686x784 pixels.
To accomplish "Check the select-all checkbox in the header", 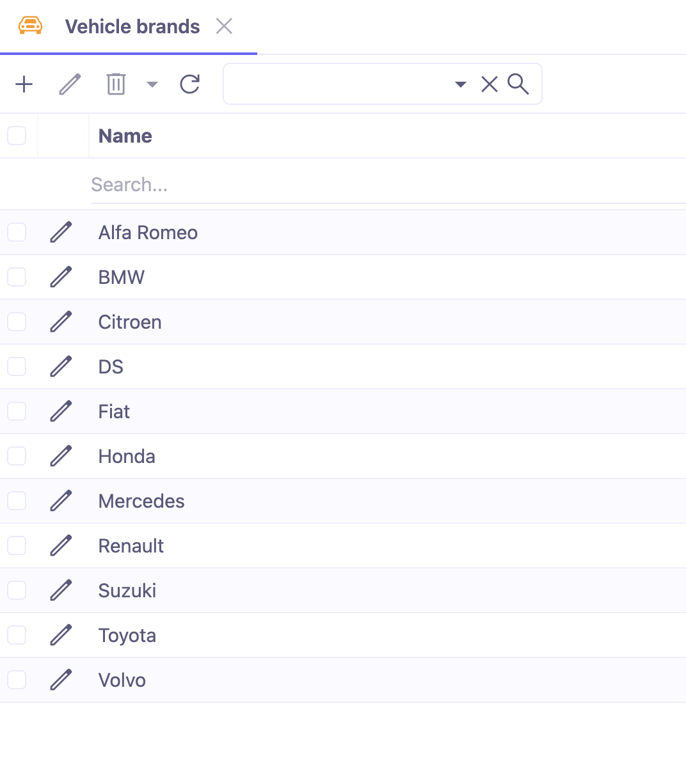I will point(17,136).
